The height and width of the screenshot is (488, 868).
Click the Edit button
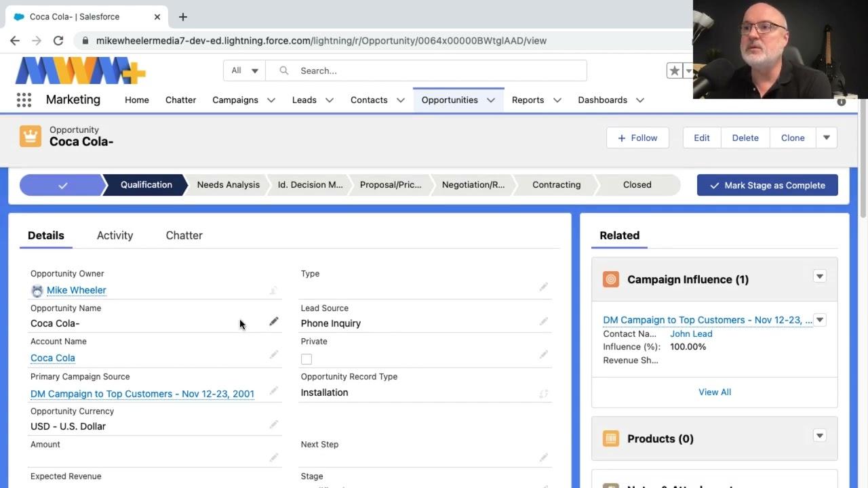[702, 138]
